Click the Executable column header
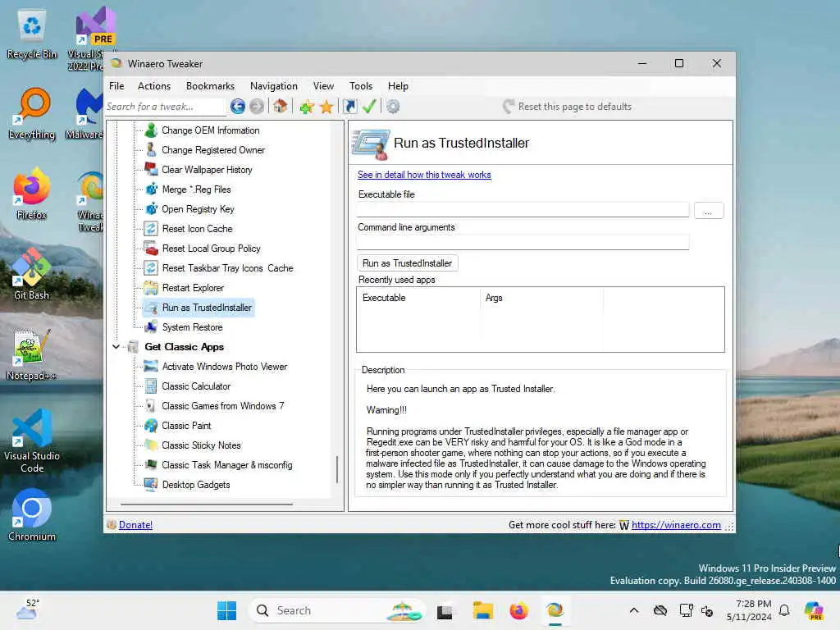The width and height of the screenshot is (840, 630). (x=419, y=298)
